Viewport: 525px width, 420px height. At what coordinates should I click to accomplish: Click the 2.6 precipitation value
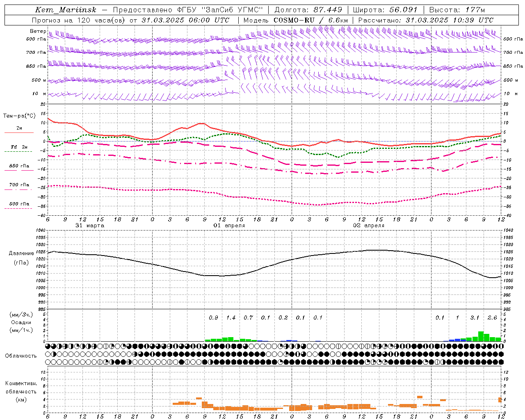(x=492, y=318)
